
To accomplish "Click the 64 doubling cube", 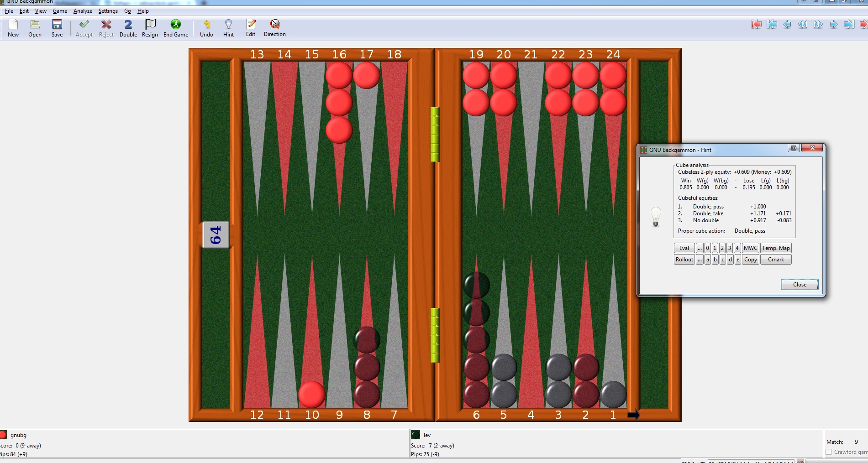I will [216, 235].
